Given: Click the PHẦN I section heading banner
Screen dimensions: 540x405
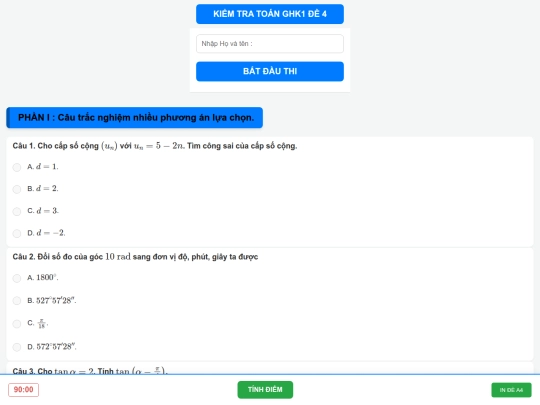Looking at the screenshot, I should (x=134, y=118).
